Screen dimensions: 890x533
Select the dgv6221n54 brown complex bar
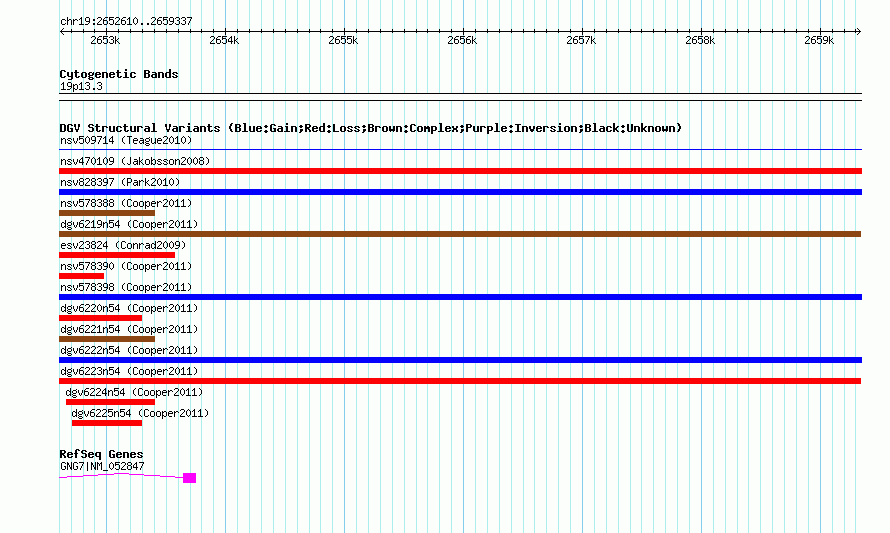click(107, 339)
